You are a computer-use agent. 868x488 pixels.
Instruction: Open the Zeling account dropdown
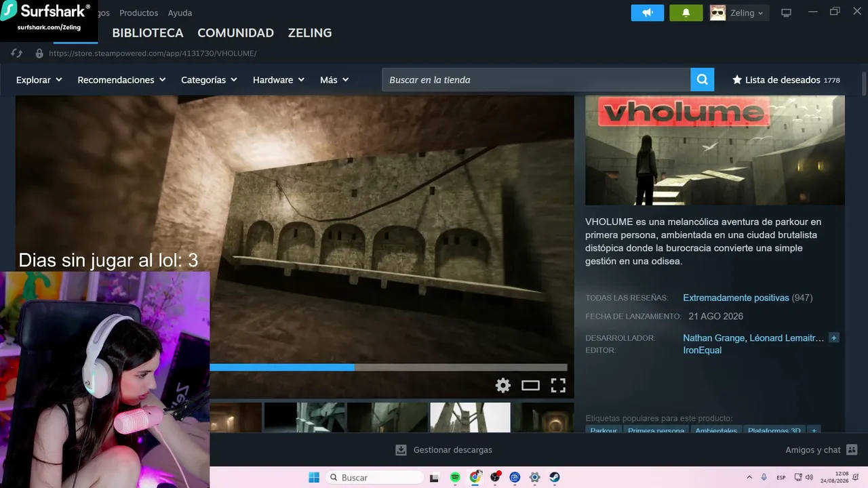747,13
